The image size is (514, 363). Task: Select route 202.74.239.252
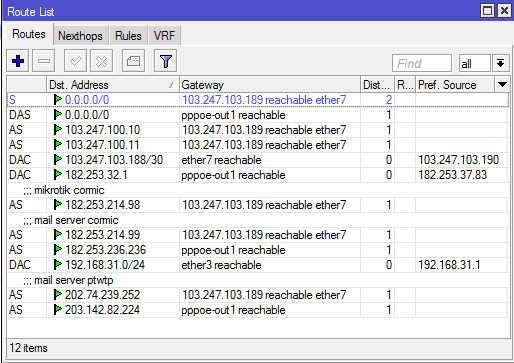pyautogui.click(x=258, y=295)
